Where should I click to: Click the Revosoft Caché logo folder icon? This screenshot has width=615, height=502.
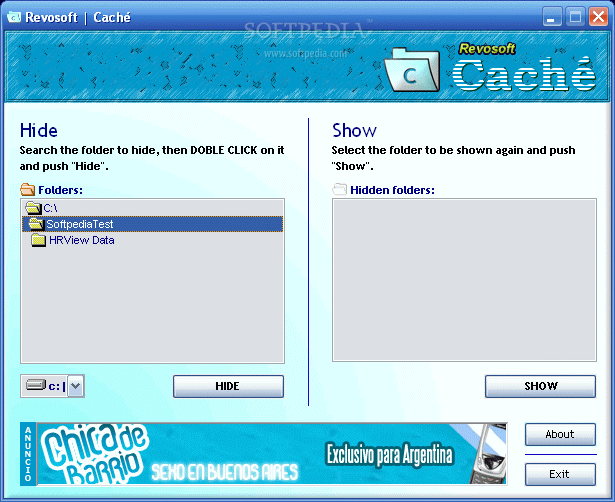[x=412, y=70]
